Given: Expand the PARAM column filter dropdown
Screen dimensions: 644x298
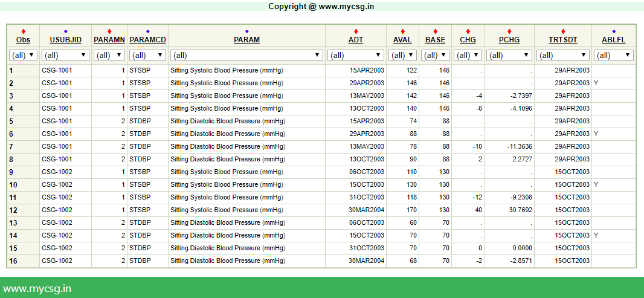Looking at the screenshot, I should click(x=246, y=55).
